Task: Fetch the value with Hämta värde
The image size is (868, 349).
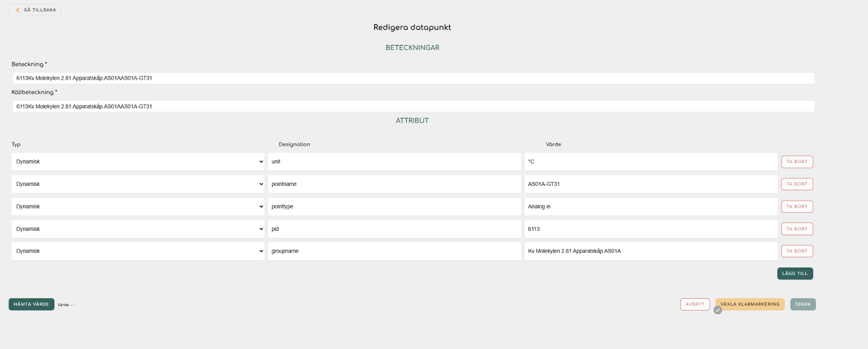Action: (x=31, y=304)
